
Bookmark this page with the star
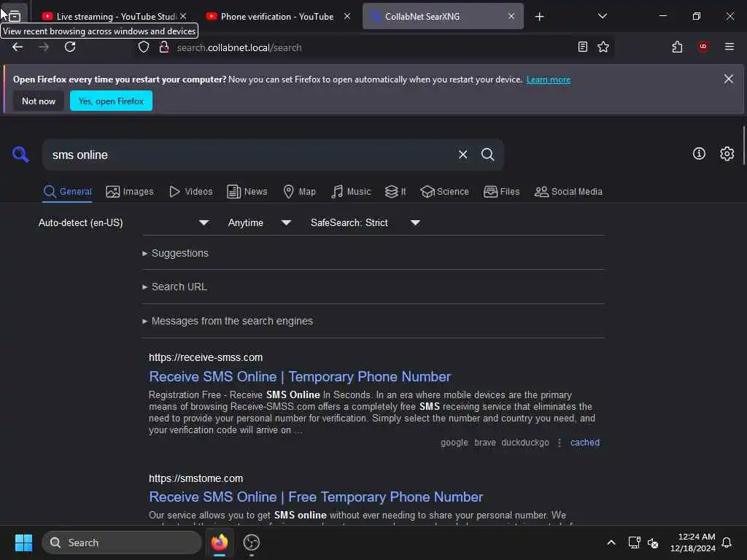(603, 47)
